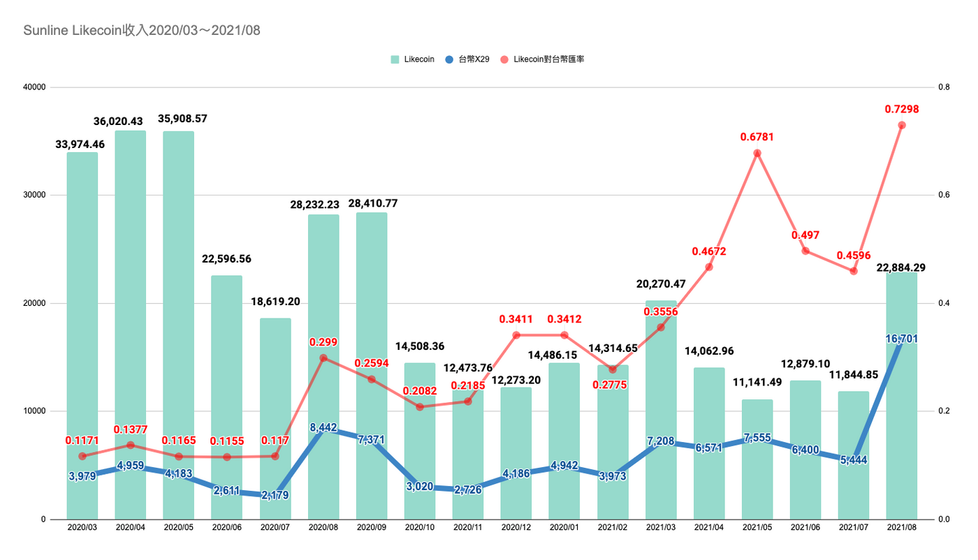Click the exchange rate label 0.4672
978x560 pixels.
[709, 251]
